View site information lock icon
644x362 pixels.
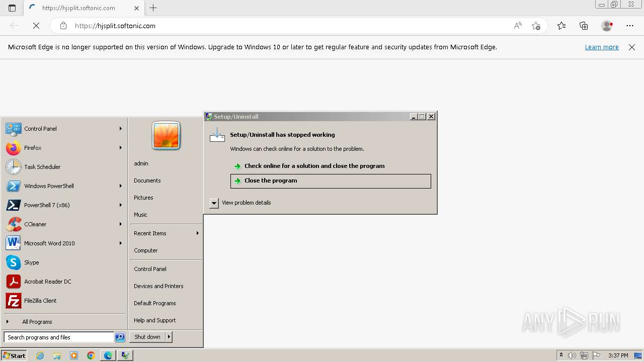tap(63, 26)
